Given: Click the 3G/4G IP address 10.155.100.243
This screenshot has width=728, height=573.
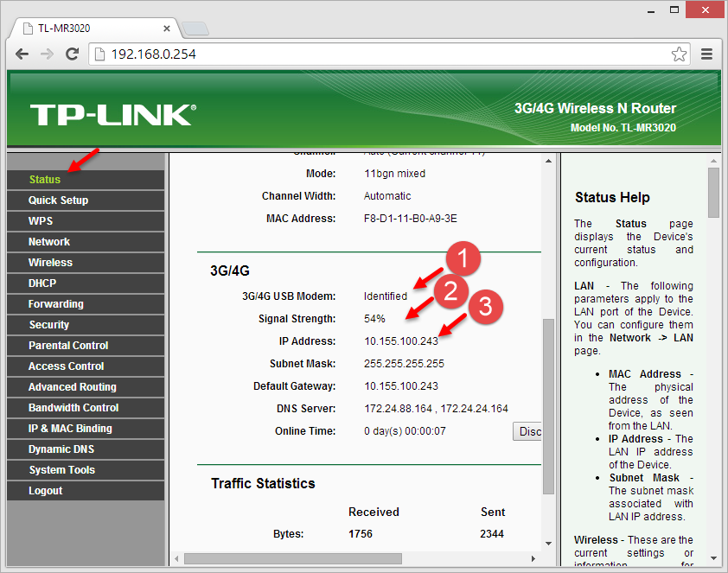Looking at the screenshot, I should [x=401, y=341].
